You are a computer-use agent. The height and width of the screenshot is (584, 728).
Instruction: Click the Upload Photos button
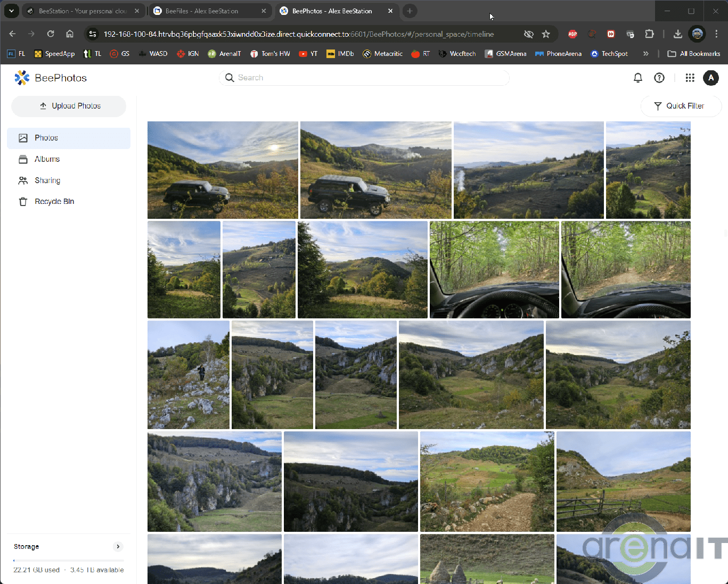pyautogui.click(x=69, y=106)
